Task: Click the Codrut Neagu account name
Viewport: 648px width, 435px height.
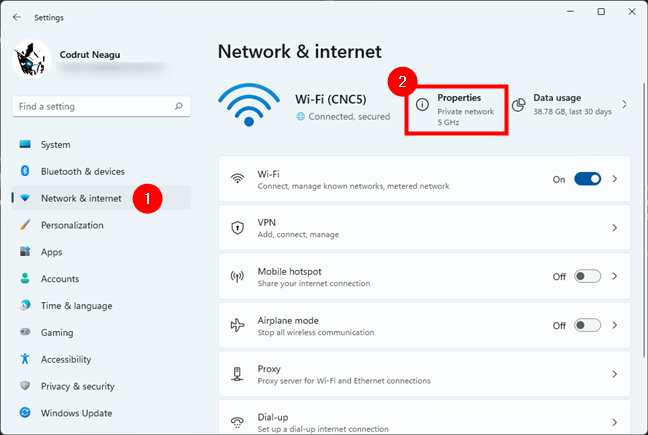Action: [x=90, y=55]
